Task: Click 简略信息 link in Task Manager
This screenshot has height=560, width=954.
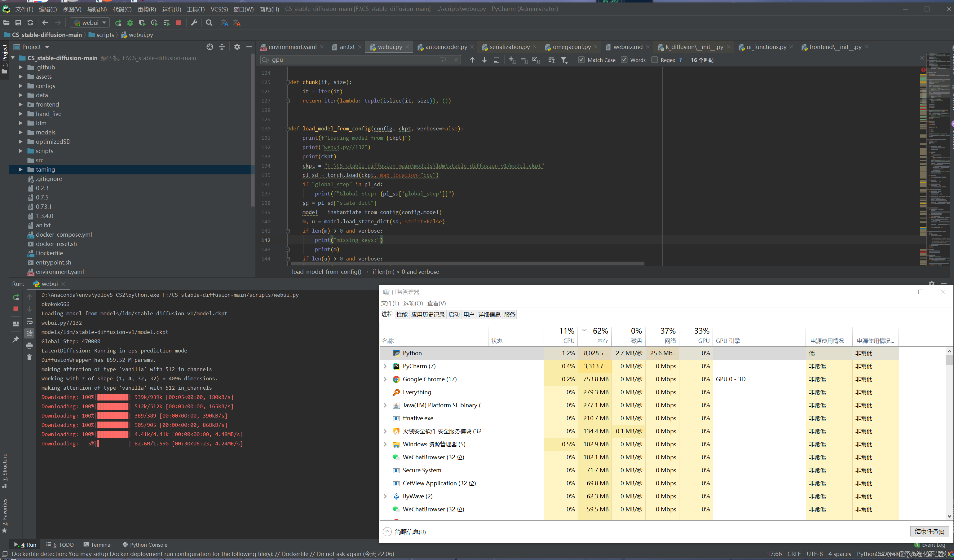Action: [x=410, y=532]
